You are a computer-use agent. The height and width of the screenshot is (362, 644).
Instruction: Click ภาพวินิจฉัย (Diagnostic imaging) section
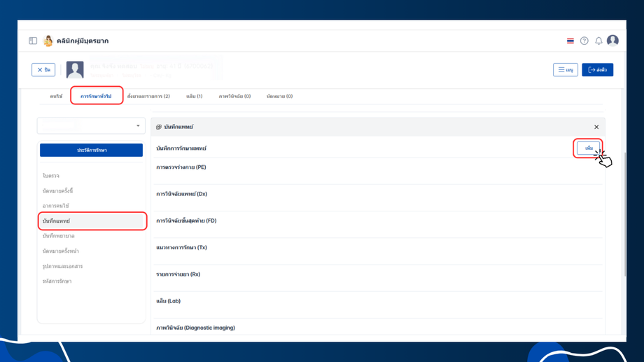(195, 328)
